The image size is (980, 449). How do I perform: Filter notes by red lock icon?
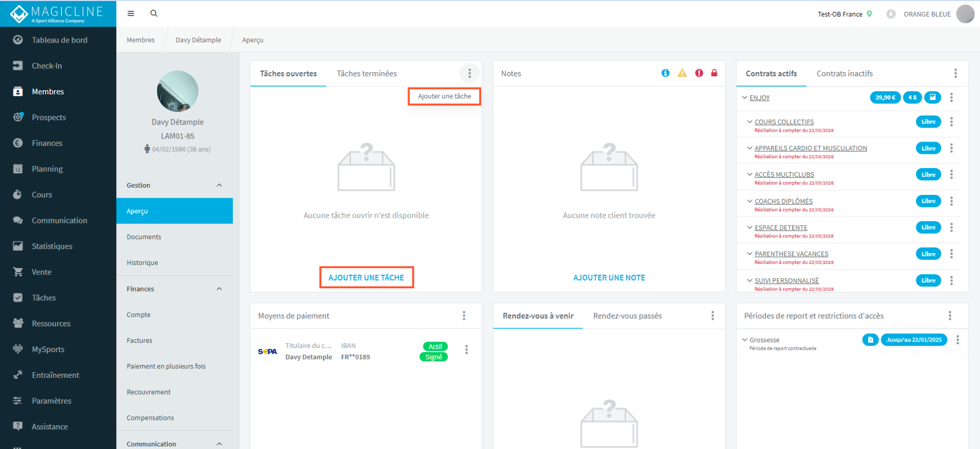[x=714, y=73]
